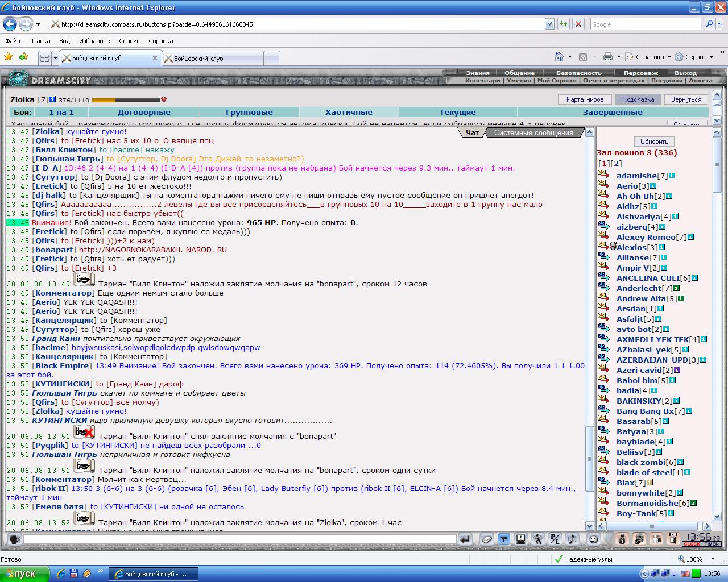Click the chat message input field
The image size is (728, 582).
tap(239, 539)
